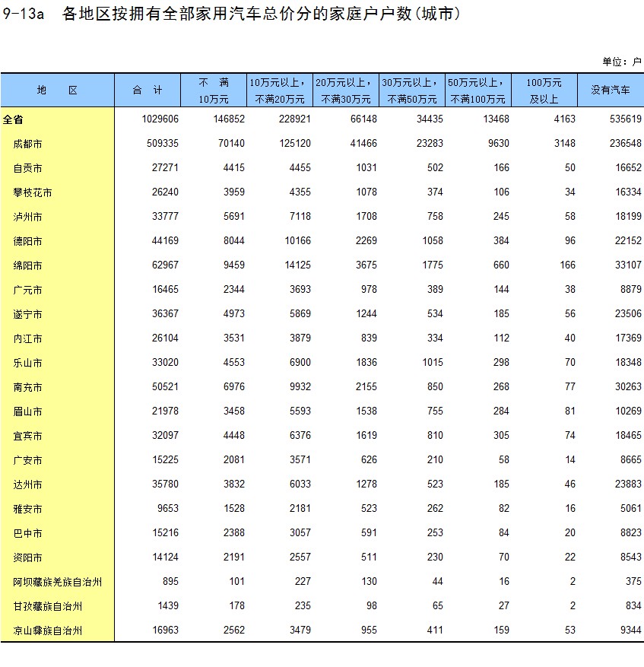Select the 绵阳市 row label
644x667 pixels.
[27, 265]
